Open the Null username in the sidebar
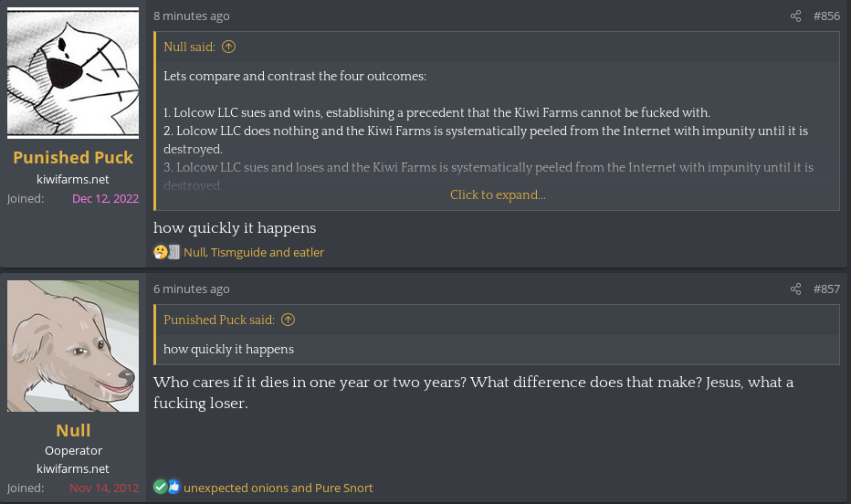This screenshot has width=851, height=504. (73, 430)
